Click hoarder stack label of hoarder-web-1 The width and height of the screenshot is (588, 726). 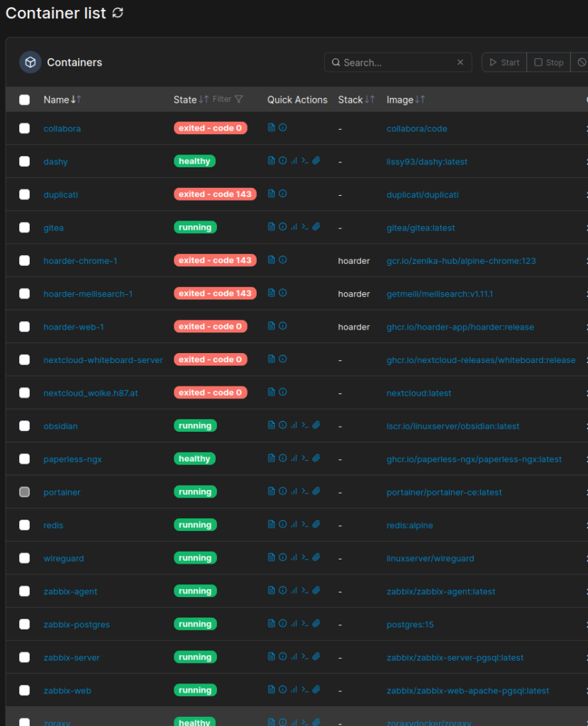354,327
